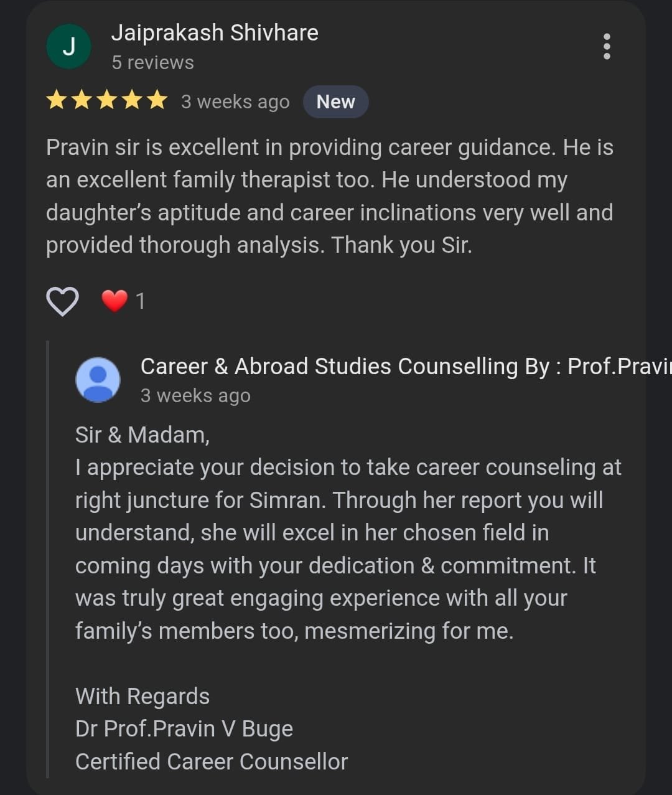Click the red heart reaction icon
Viewport: 672px width, 795px height.
click(114, 301)
